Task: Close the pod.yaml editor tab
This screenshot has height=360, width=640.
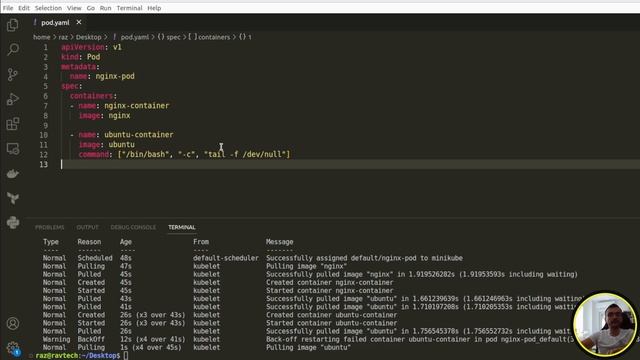Action: pyautogui.click(x=79, y=22)
